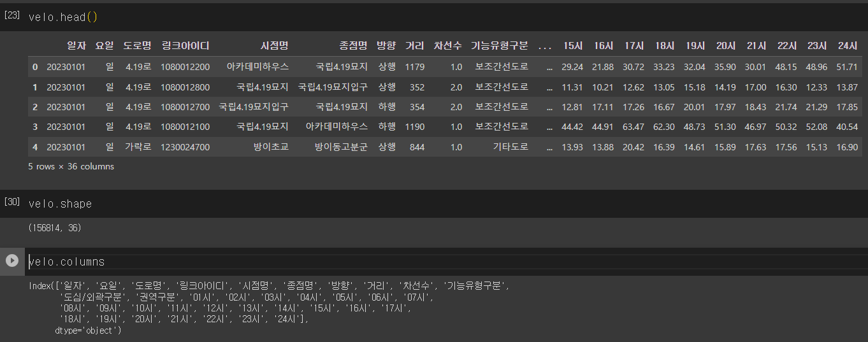
Task: Click the value 20.42 in row 4
Action: [x=633, y=147]
